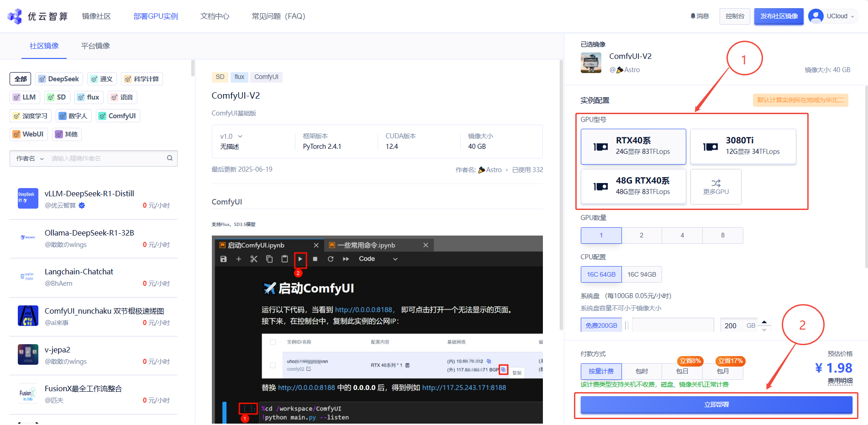The image size is (868, 425).
Task: Open the 费用明细 link
Action: [x=840, y=381]
